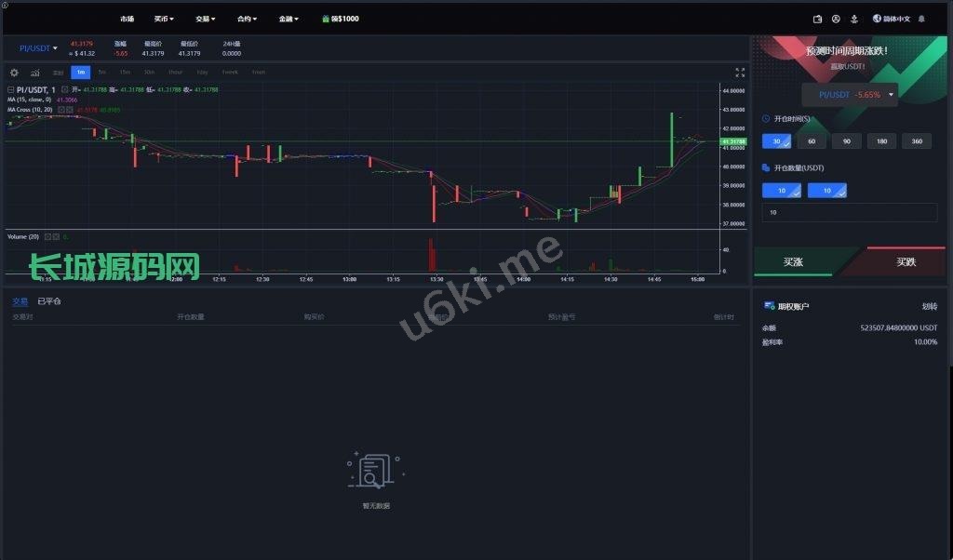Image resolution: width=953 pixels, height=560 pixels.
Task: Click the green 买涨 button
Action: coord(793,262)
